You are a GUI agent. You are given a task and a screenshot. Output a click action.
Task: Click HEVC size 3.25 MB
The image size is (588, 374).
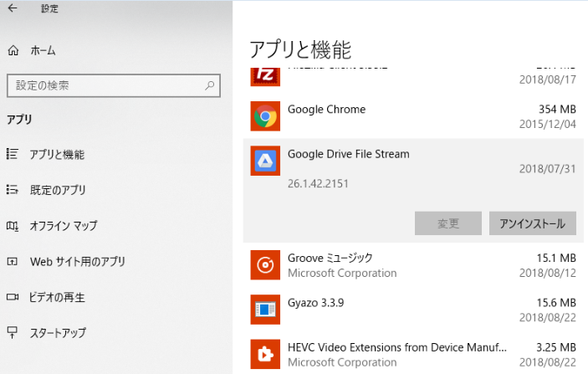tap(555, 347)
